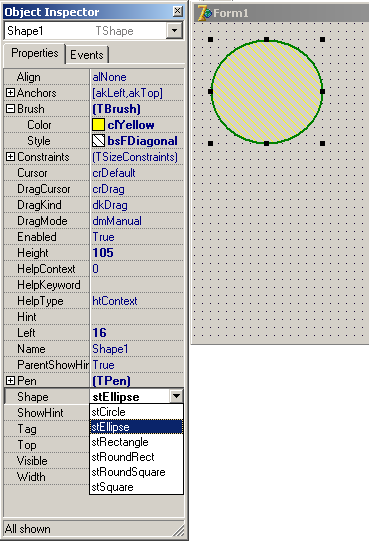This screenshot has height=541, width=369.
Task: Select the Width property row
Action: point(47,477)
